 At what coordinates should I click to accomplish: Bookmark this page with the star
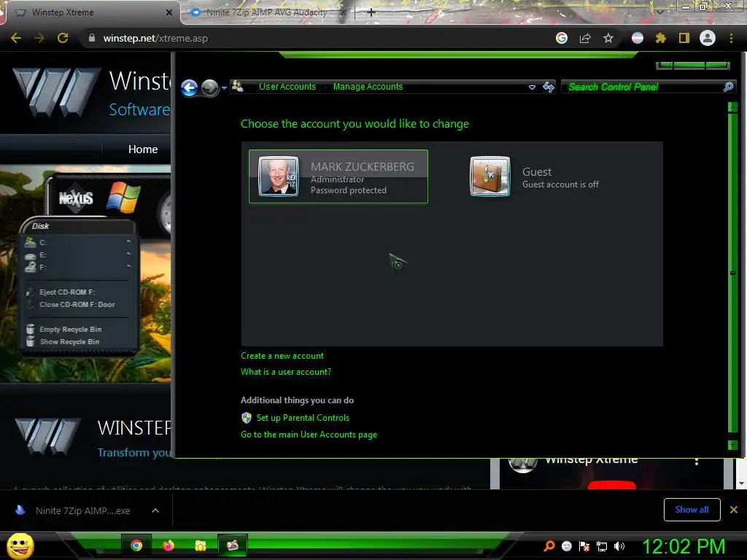pos(608,38)
